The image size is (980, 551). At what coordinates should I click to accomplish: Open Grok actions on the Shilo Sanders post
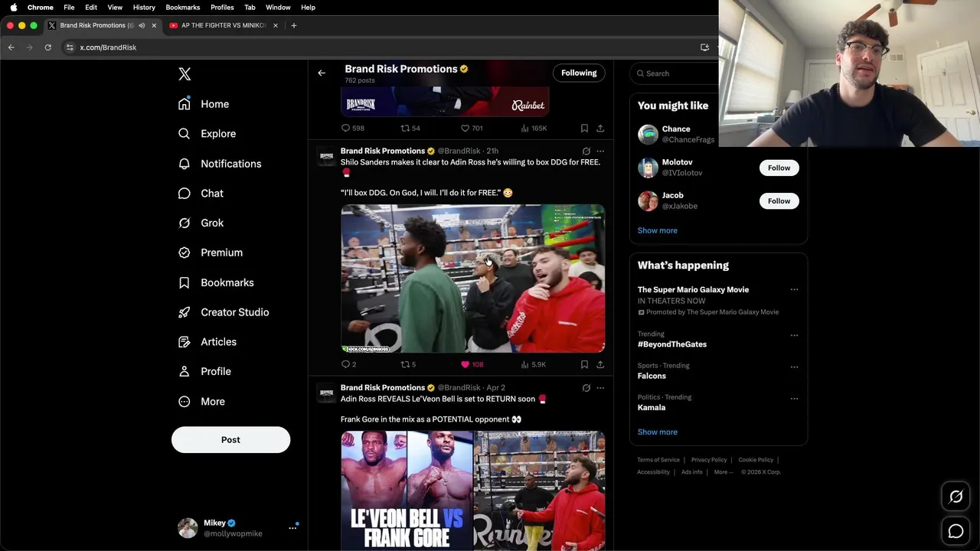tap(586, 152)
